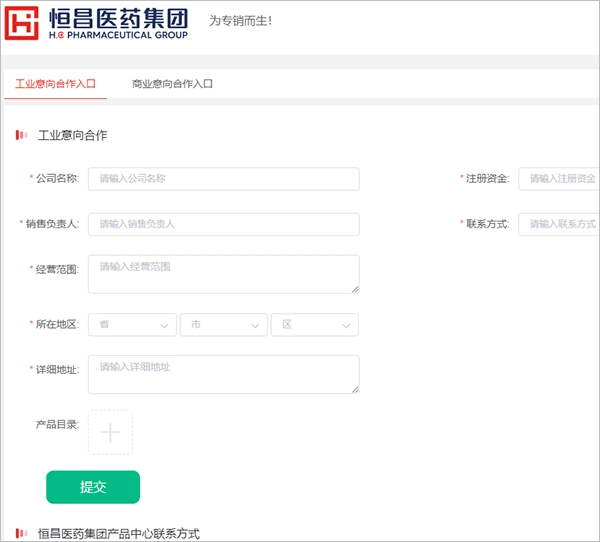
Task: Open the 区 district dropdown
Action: (x=314, y=325)
